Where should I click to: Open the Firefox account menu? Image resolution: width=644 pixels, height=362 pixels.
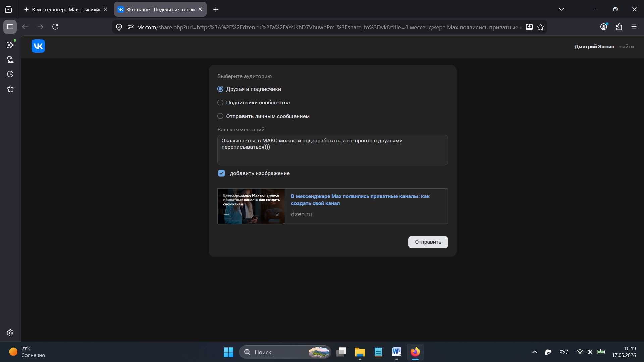(604, 27)
